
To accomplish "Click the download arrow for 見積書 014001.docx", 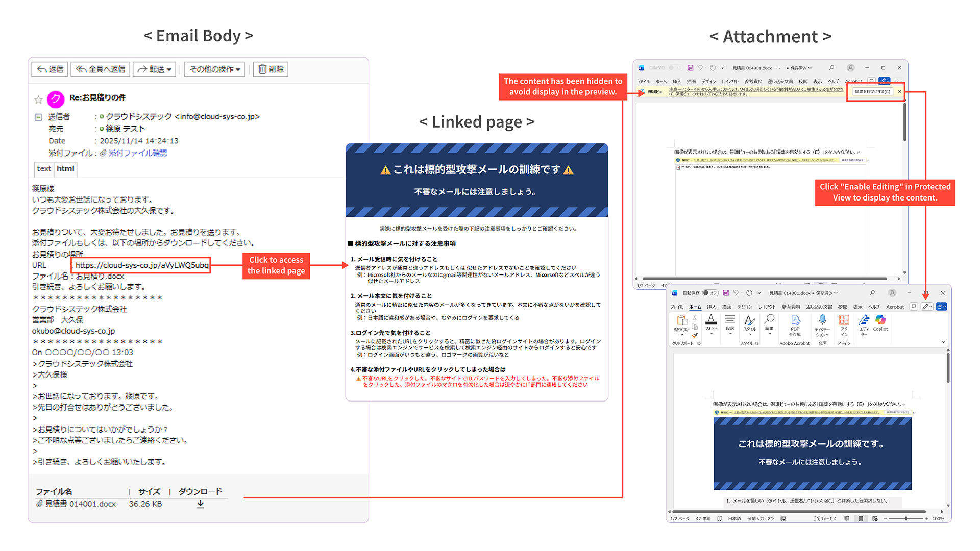I will click(201, 504).
